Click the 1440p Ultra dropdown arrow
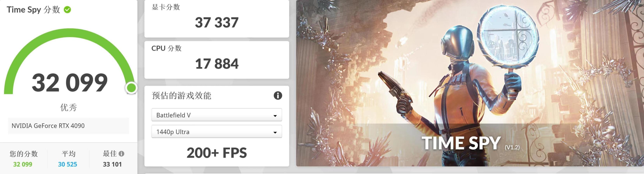The height and width of the screenshot is (174, 644). click(x=275, y=132)
